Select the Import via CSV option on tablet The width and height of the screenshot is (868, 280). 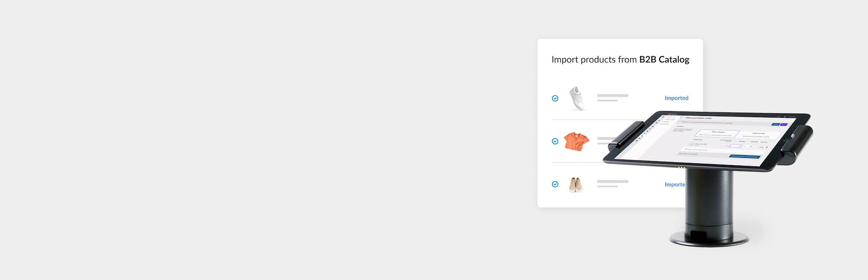tap(759, 134)
